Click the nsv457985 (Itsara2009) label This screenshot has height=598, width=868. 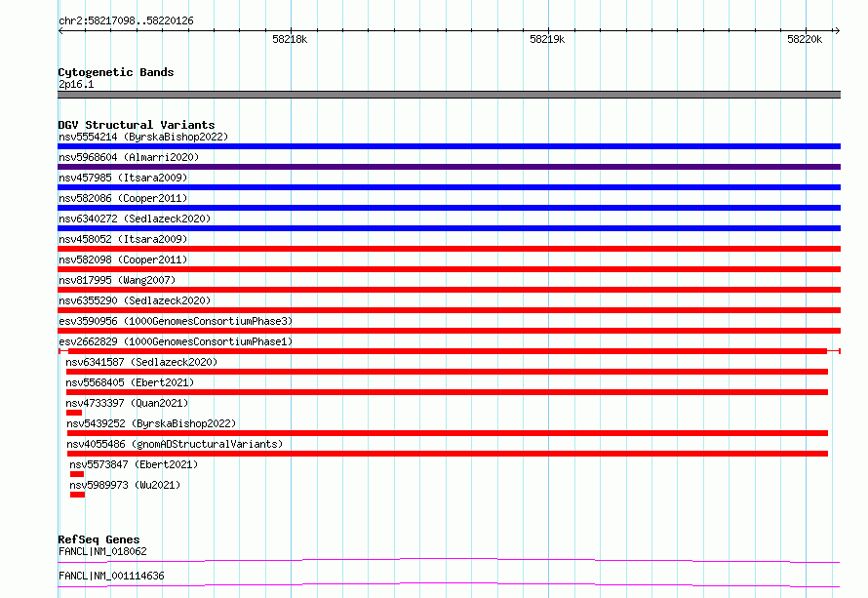coord(123,178)
